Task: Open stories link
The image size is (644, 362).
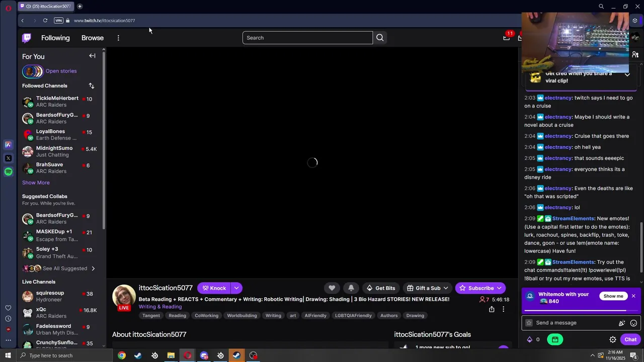Action: [x=61, y=71]
